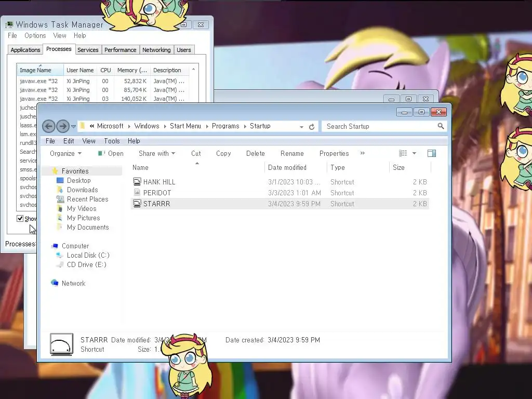Select Favorites in navigation pane
This screenshot has height=399, width=532.
point(75,171)
